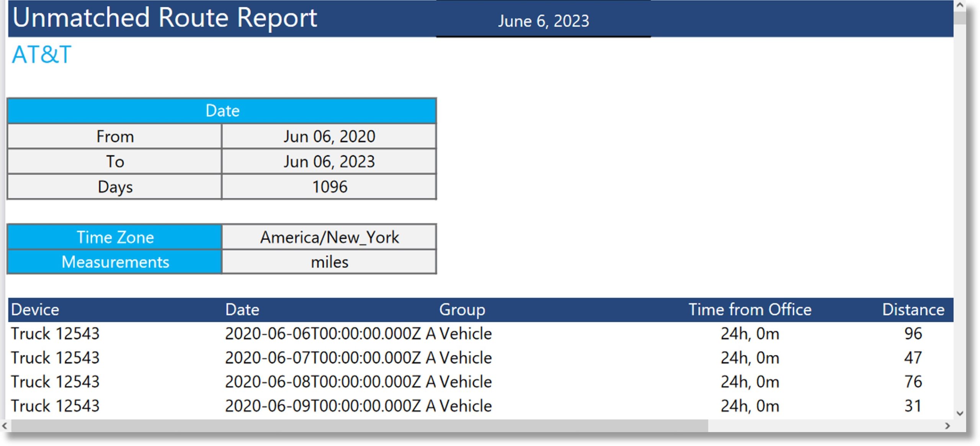Click the vertical scrollbar up arrow
Image resolution: width=980 pixels, height=446 pixels.
click(960, 5)
